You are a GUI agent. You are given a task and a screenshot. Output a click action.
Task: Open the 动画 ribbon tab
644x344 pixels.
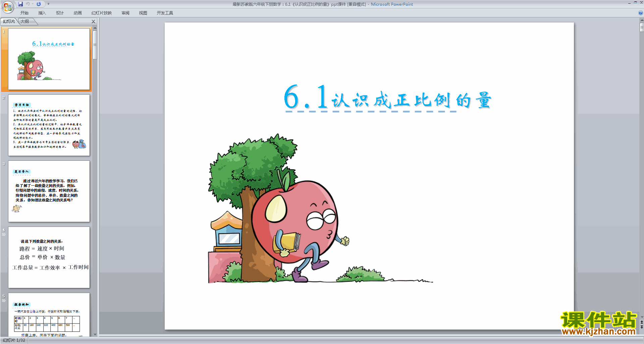(77, 13)
